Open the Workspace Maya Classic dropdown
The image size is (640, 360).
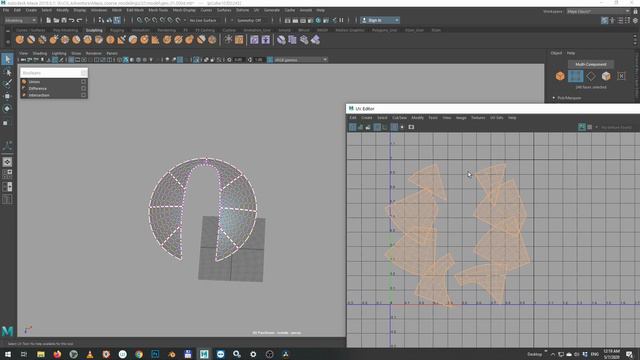598,11
